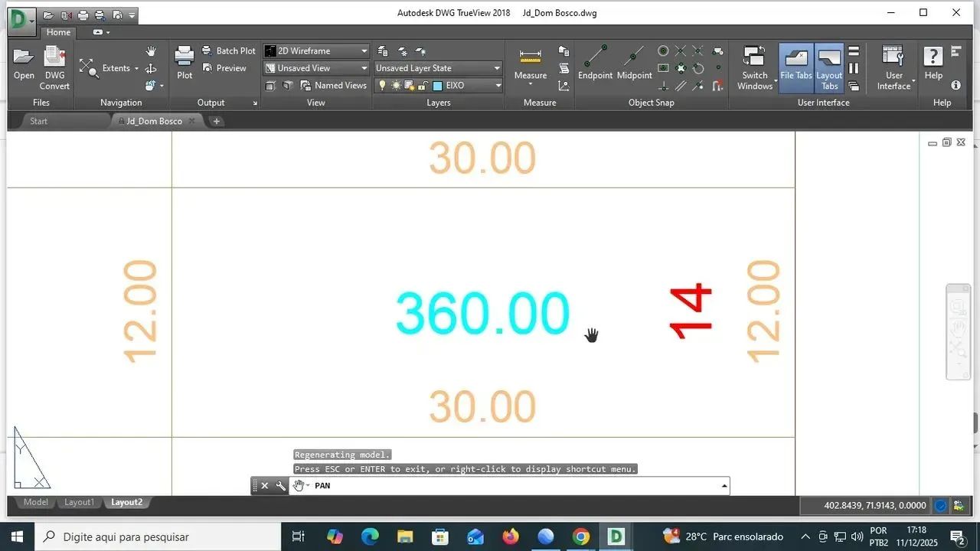Toggle the Layout Tabs button off

(829, 67)
